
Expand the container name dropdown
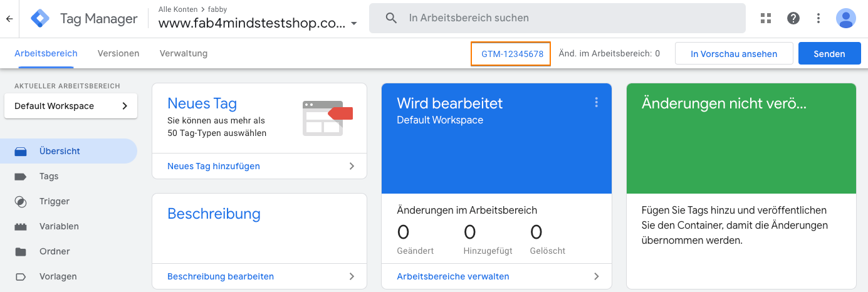tap(354, 24)
